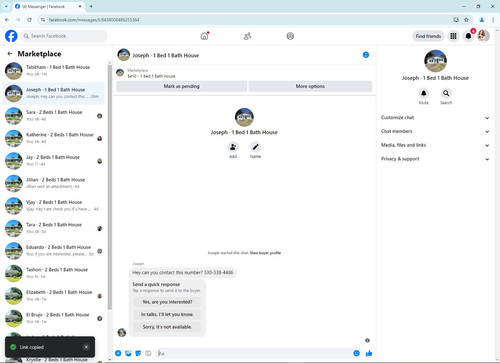Expand Privacy & support section
Viewport: 500px width, 363px height.
[x=435, y=159]
